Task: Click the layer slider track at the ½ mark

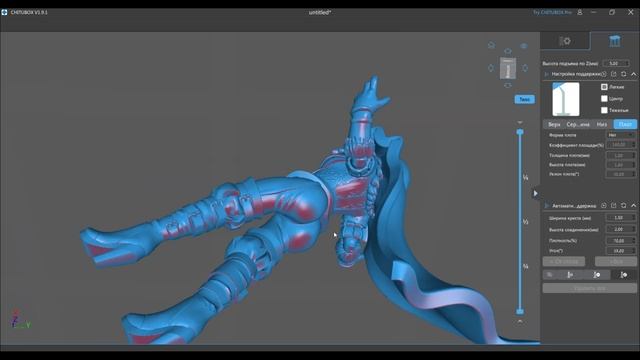Action: [x=520, y=222]
